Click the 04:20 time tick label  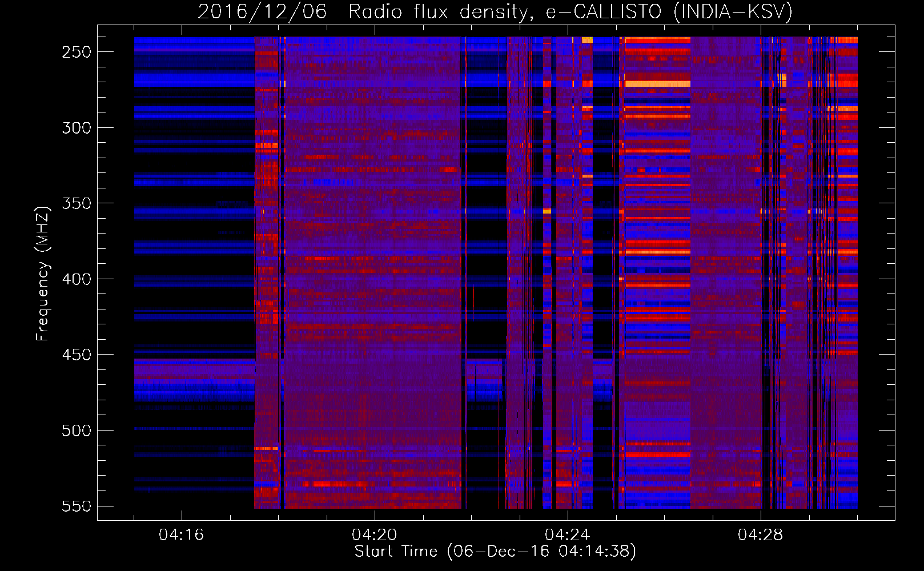click(x=375, y=535)
